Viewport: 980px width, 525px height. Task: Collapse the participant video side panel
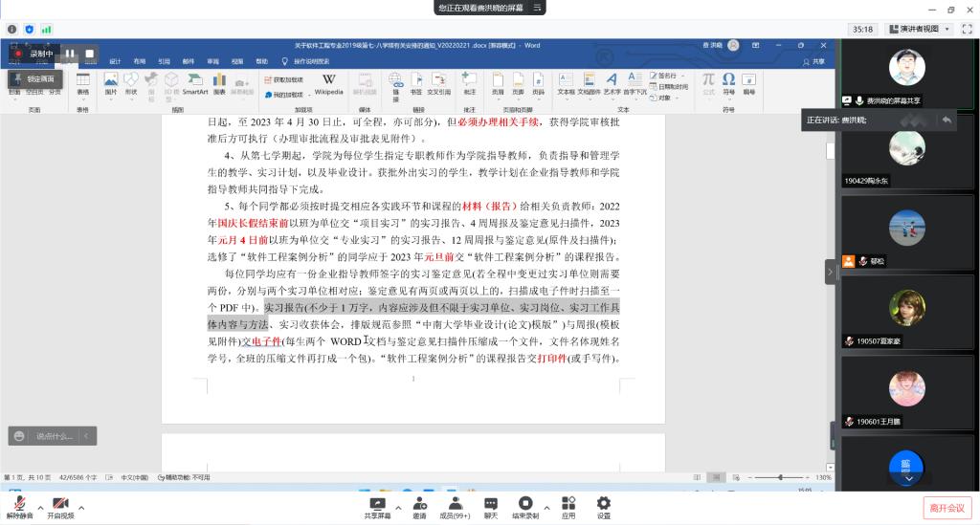coord(830,272)
